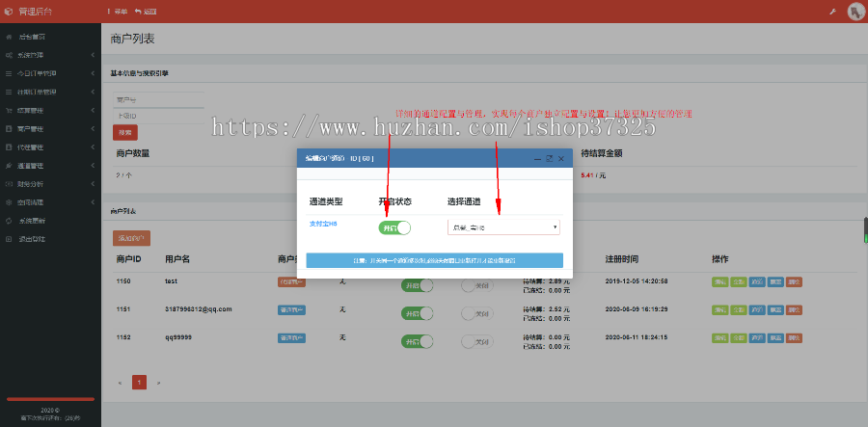This screenshot has height=427, width=868.
Task: Expand 通道管理 using its chevron
Action: 93,166
